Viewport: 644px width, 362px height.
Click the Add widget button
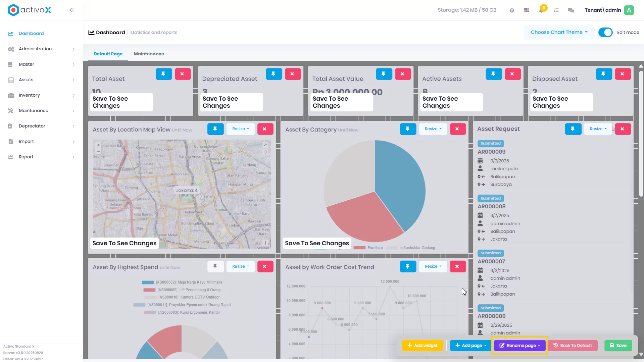(x=422, y=346)
